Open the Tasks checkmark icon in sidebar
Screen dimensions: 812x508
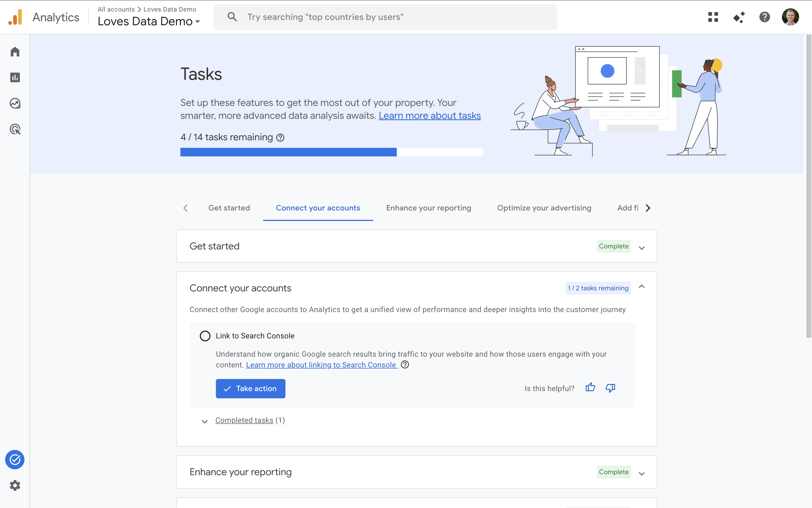pyautogui.click(x=15, y=460)
